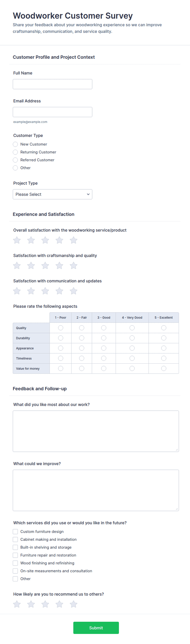Submit the survey form

click(x=96, y=628)
